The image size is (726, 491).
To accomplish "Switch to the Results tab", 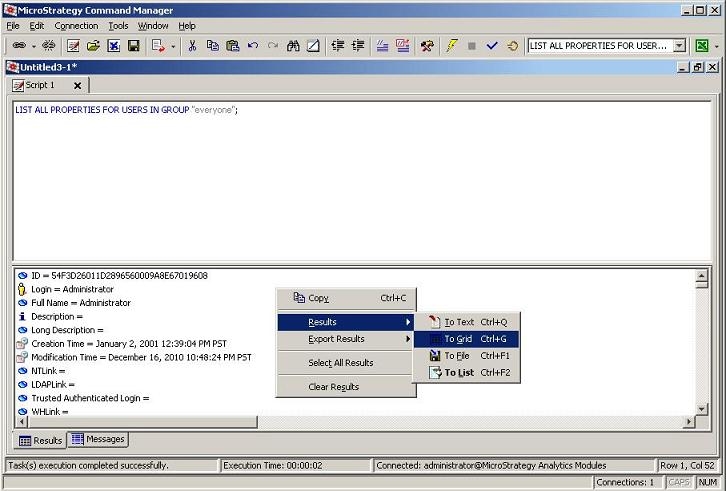I will (x=40, y=441).
